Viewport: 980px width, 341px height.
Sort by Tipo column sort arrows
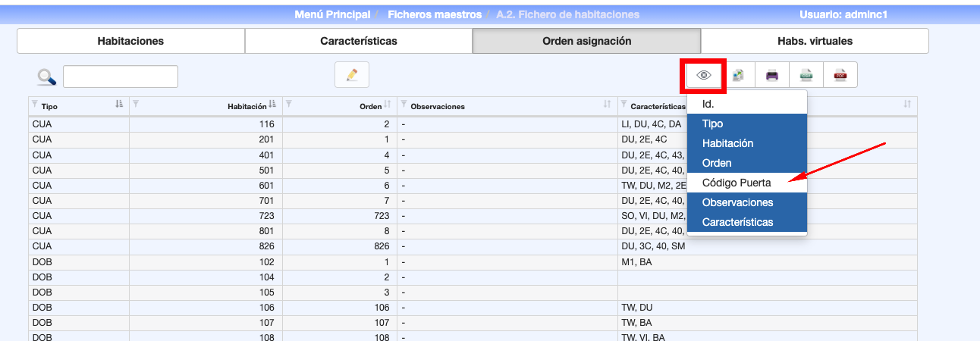119,105
